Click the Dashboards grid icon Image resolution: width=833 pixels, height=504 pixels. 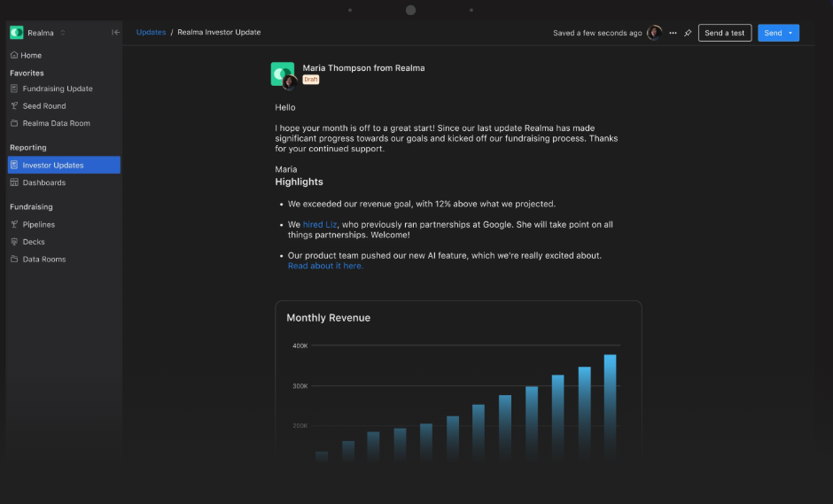[x=14, y=182]
